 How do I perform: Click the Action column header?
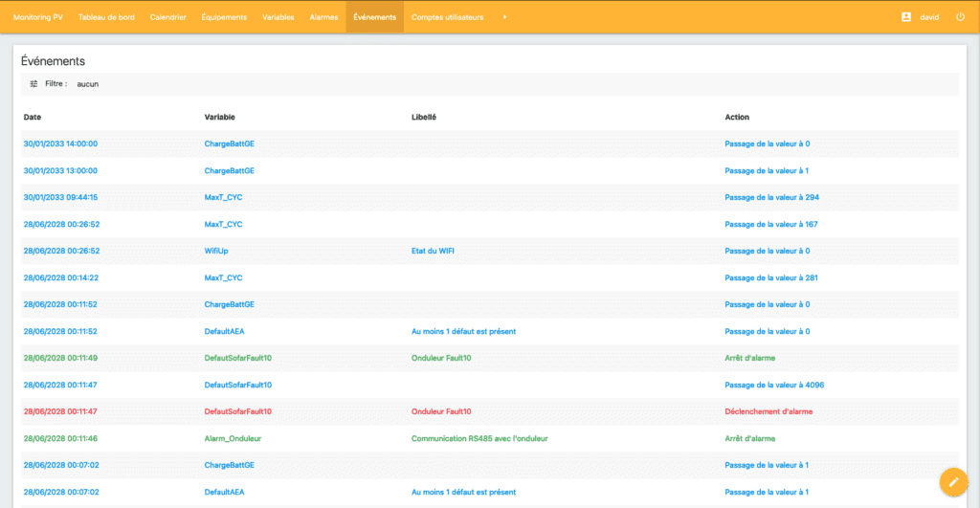click(737, 117)
